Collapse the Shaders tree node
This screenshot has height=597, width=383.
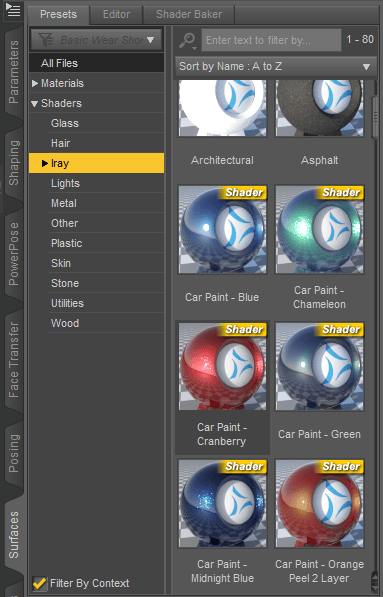tap(35, 104)
